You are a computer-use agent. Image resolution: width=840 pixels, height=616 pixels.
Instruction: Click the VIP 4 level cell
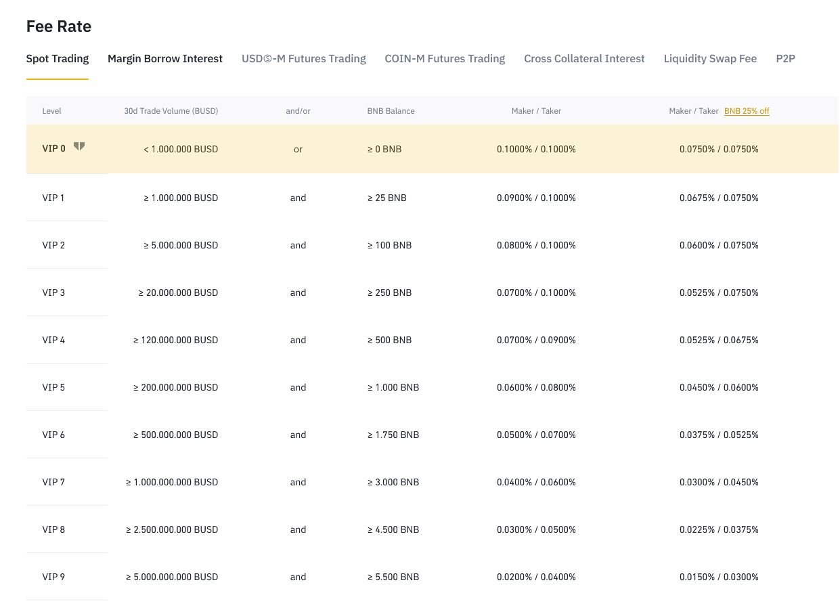tap(53, 340)
